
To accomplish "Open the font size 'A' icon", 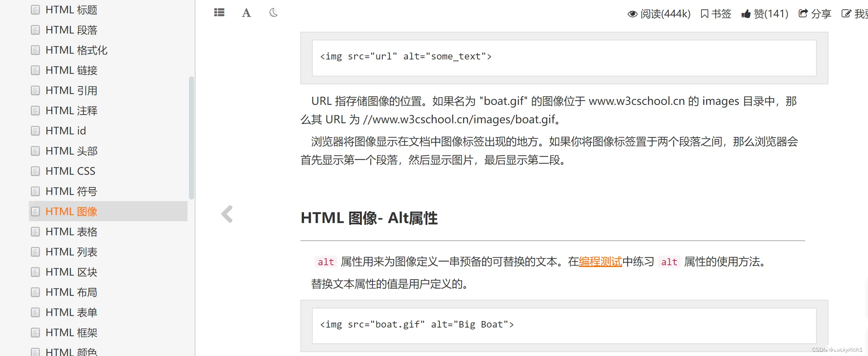I will click(x=246, y=13).
